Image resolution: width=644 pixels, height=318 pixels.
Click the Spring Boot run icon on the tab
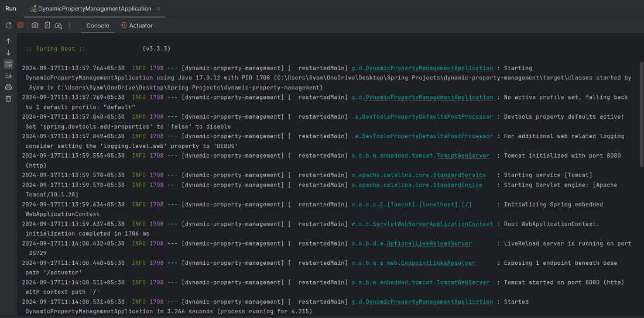pyautogui.click(x=33, y=9)
